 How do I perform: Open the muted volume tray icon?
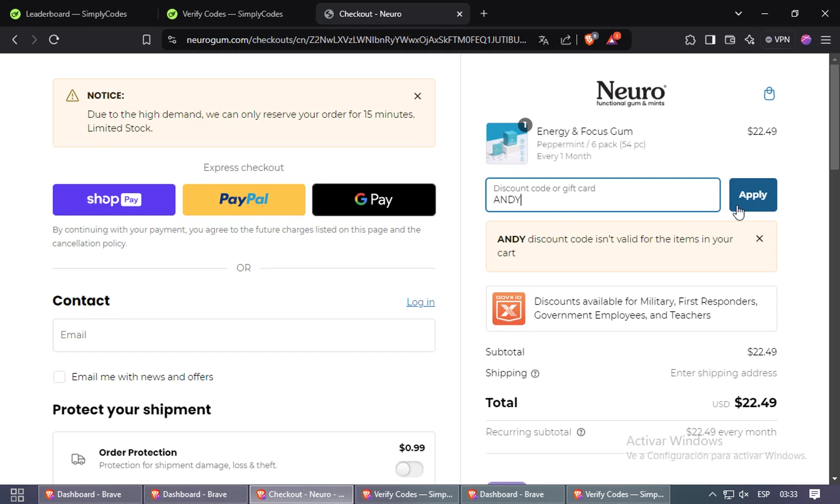point(744,494)
